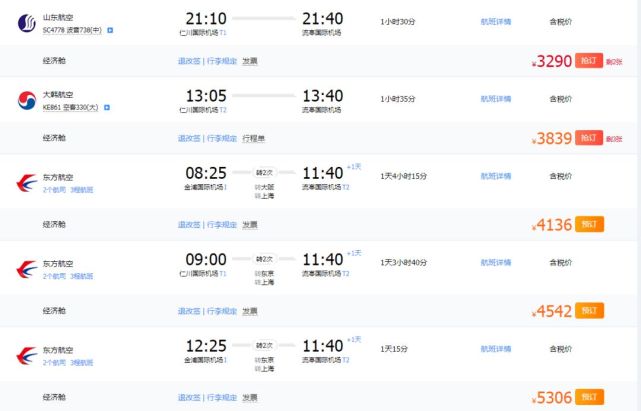The height and width of the screenshot is (411, 641).
Task: Open baggage rules link under SC4778 flight
Action: tap(222, 61)
